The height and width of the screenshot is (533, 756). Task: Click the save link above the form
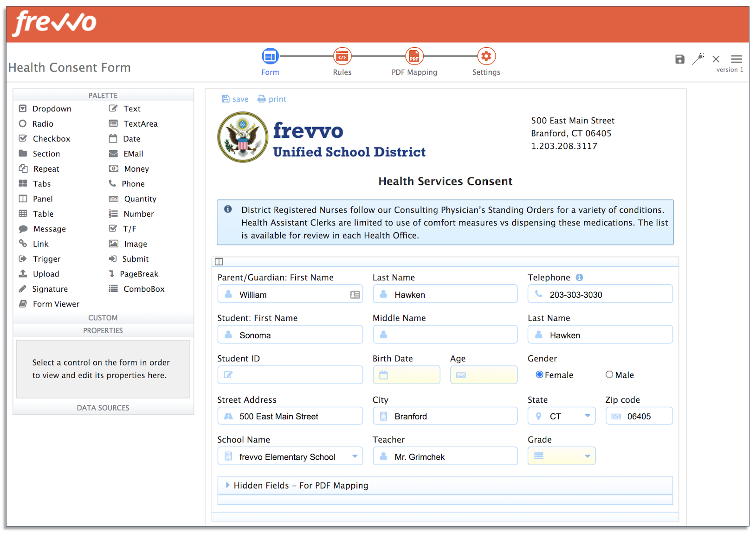point(235,99)
